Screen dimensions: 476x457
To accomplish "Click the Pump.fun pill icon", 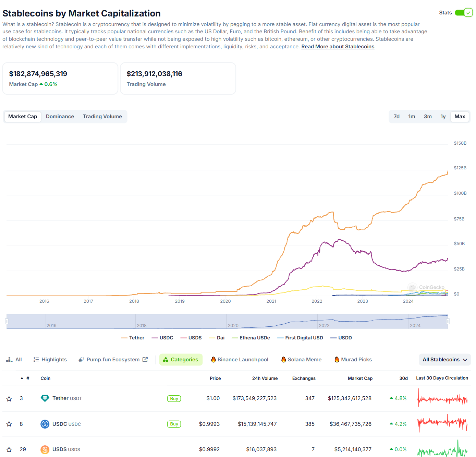I will point(81,359).
